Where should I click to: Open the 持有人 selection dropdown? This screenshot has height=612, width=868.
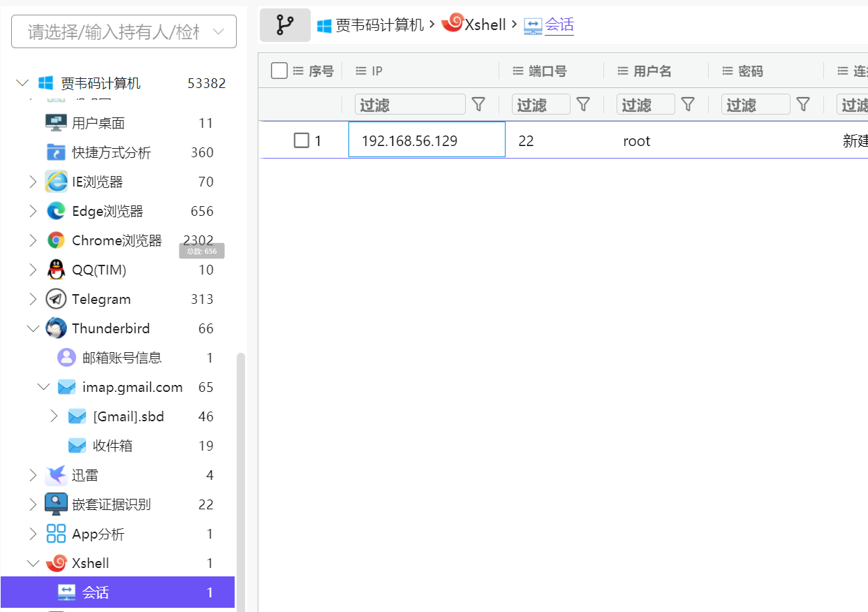tap(124, 31)
